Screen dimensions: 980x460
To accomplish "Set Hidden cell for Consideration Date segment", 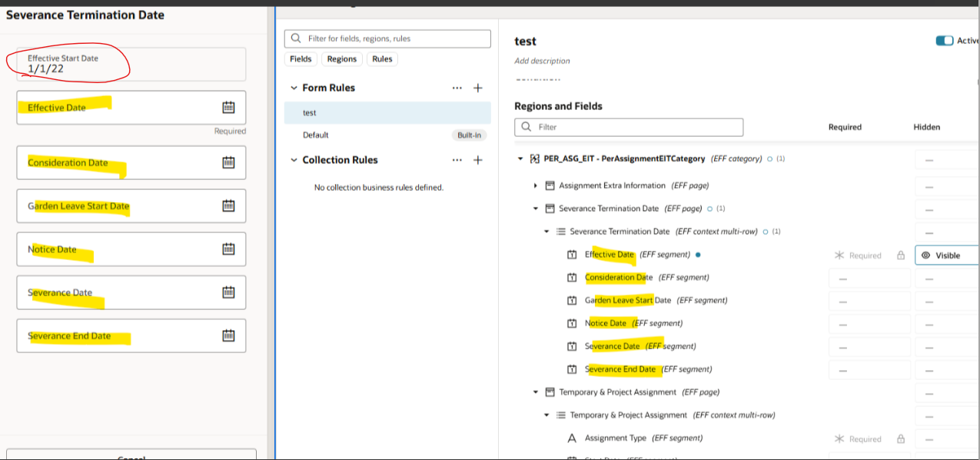I will (947, 278).
